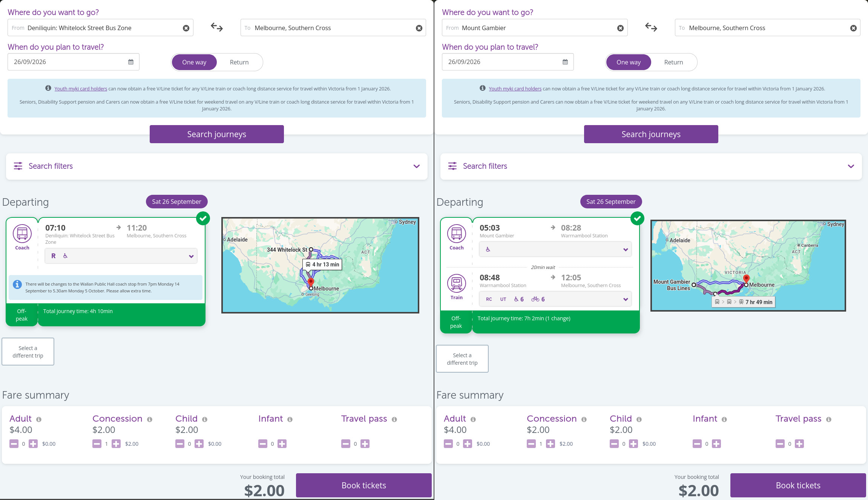This screenshot has height=500, width=868.
Task: Click Adult fare info icon in left summary
Action: tap(39, 419)
